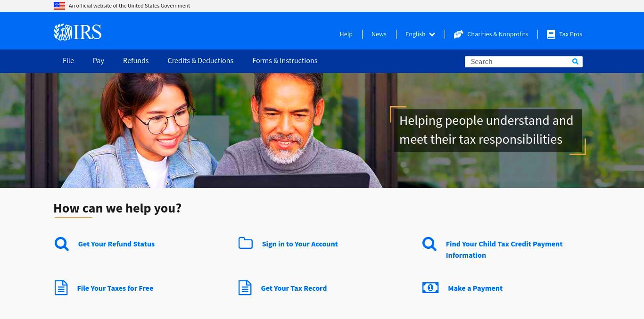Expand the English language dropdown
This screenshot has width=644, height=319.
(x=420, y=34)
